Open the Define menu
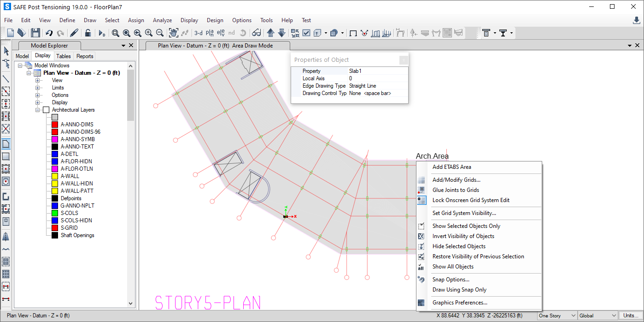The height and width of the screenshot is (322, 644). point(67,20)
